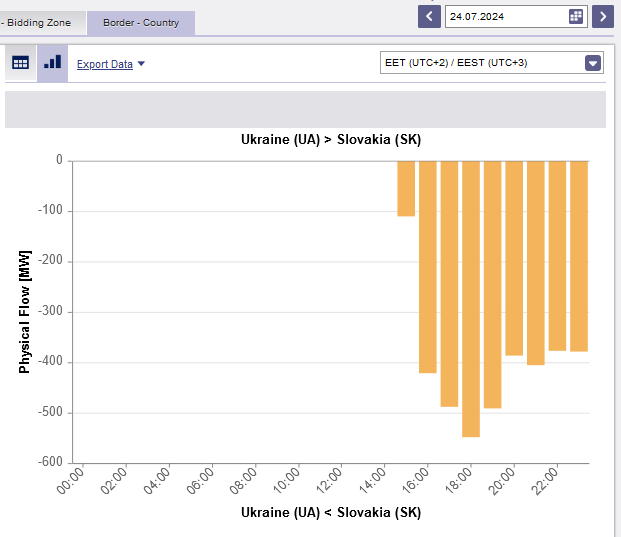The width and height of the screenshot is (621, 537).
Task: Go to next day arrow
Action: (x=602, y=16)
